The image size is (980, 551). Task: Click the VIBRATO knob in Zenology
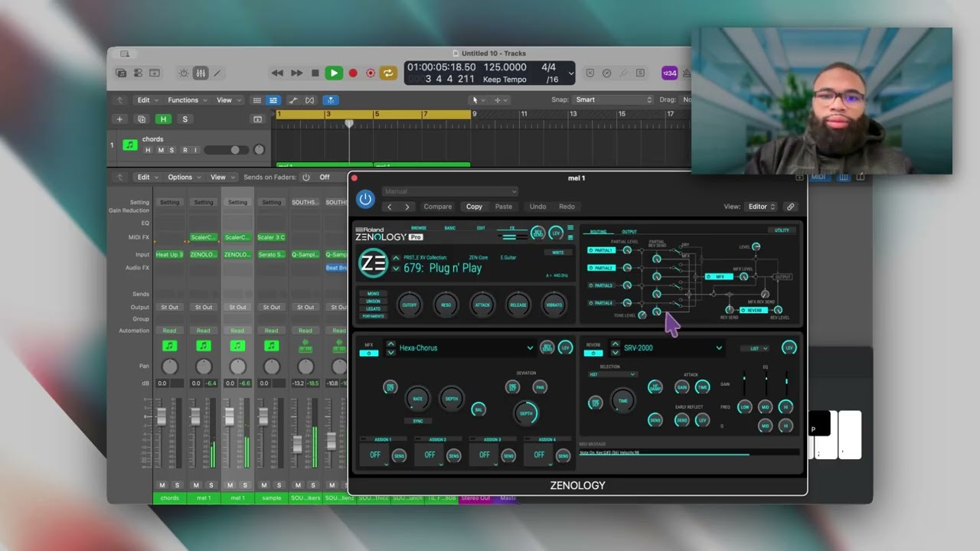[554, 305]
